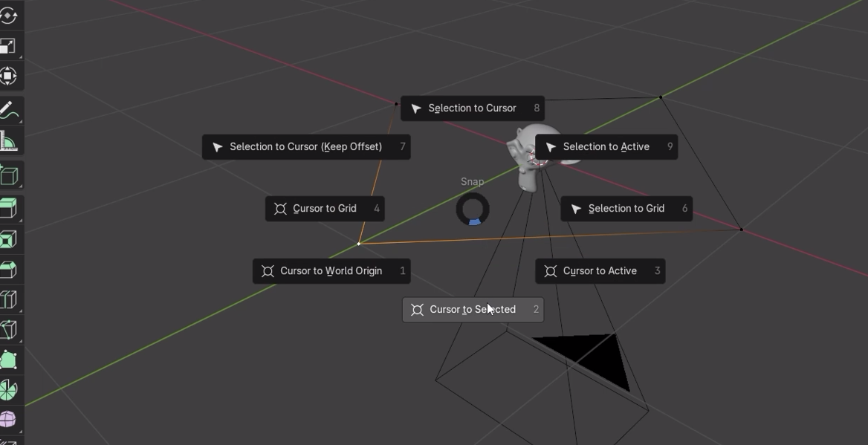Click the Snap pie menu center ring
This screenshot has width=868, height=445.
[x=473, y=209]
